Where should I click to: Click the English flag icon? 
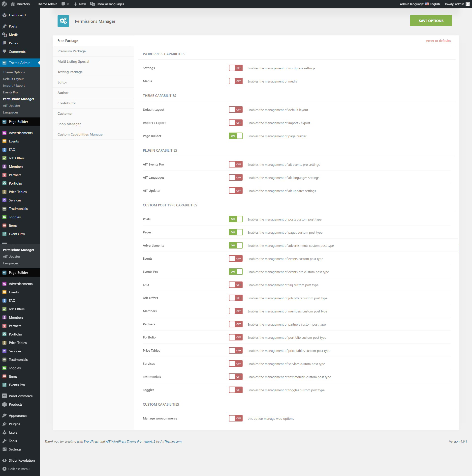click(x=427, y=4)
